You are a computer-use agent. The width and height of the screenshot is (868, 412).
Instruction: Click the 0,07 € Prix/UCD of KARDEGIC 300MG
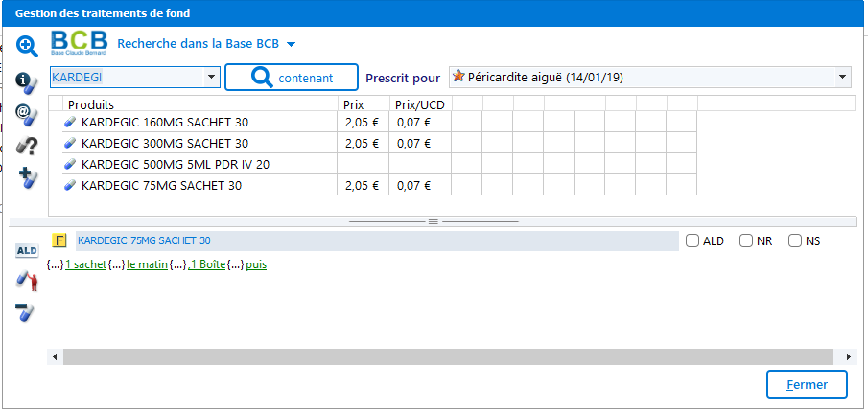tap(413, 143)
